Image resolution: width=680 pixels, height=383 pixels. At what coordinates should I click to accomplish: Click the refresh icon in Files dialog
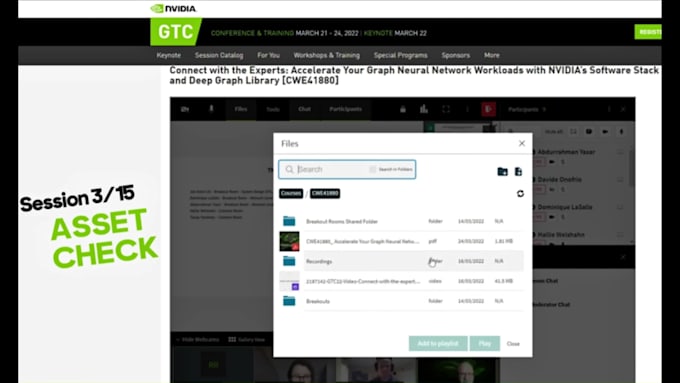tap(520, 193)
